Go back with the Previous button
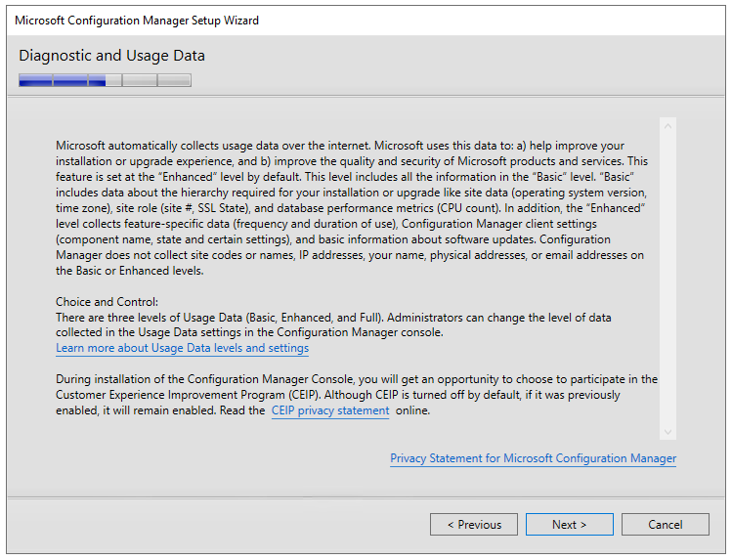The image size is (732, 560). coord(474,525)
